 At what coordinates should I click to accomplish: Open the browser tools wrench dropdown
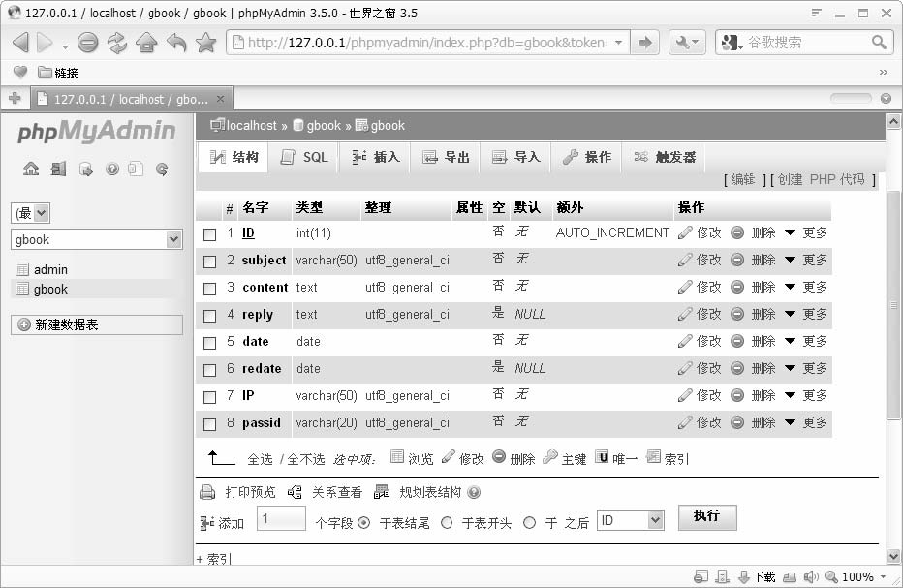pyautogui.click(x=687, y=42)
